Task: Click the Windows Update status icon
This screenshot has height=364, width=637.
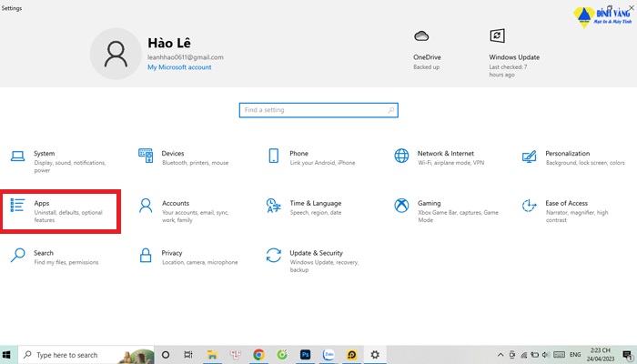Action: click(497, 35)
